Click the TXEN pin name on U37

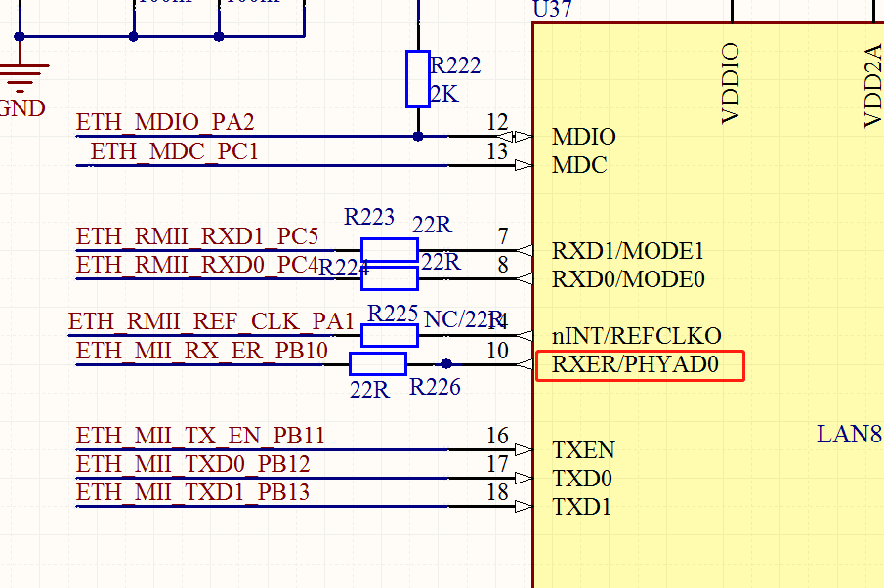tap(582, 450)
